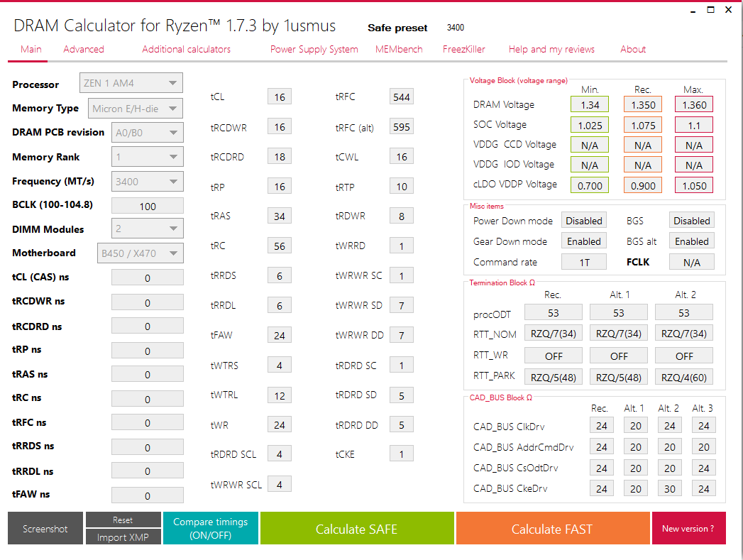Click the tCL (CAS) ns field

[x=148, y=278]
